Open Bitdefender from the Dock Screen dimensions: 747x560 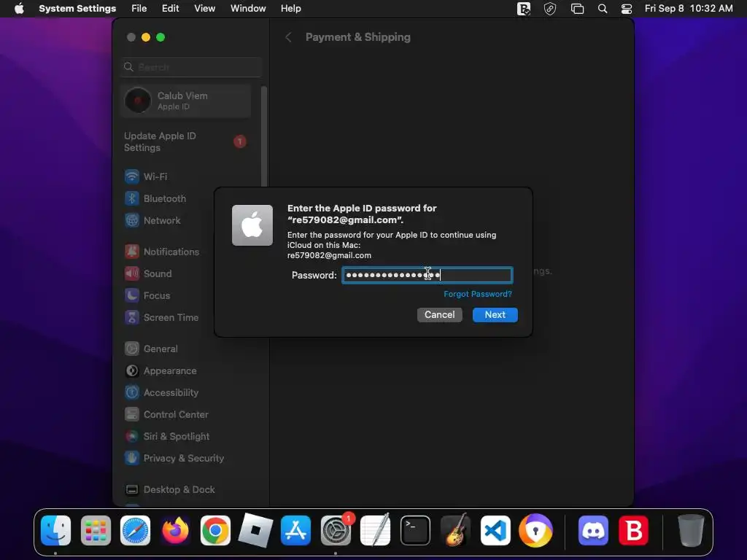(x=633, y=531)
